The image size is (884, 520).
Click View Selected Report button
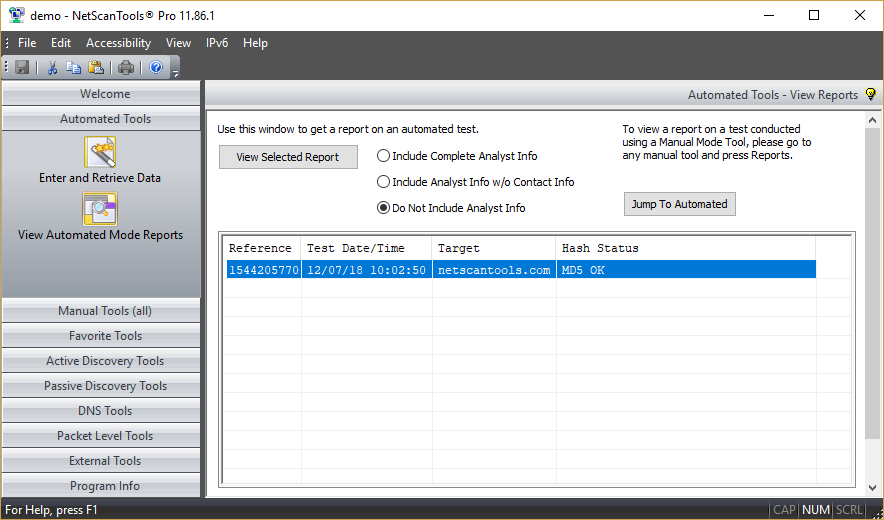(288, 157)
